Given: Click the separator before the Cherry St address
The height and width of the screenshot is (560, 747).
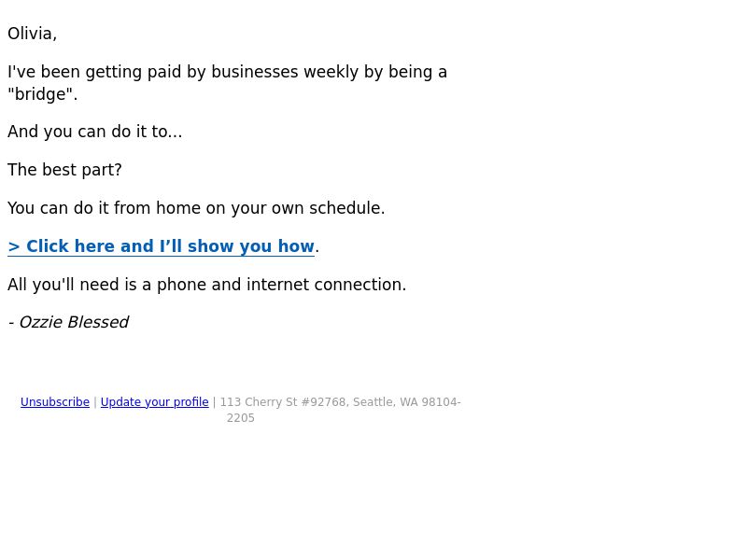Looking at the screenshot, I should click(215, 402).
